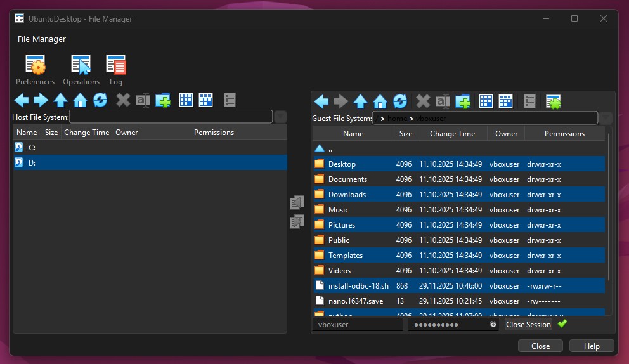
Task: Go back in Guest file system
Action: pos(321,101)
